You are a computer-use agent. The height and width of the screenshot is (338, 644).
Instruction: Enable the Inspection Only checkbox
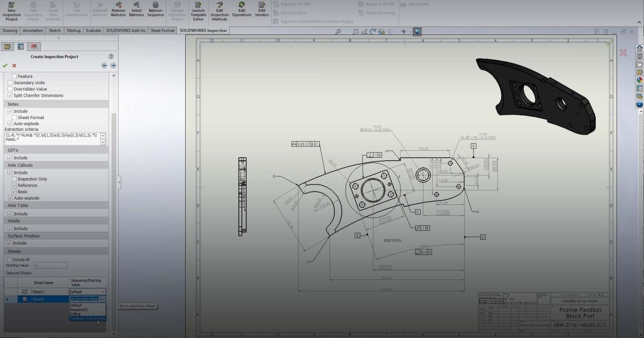click(x=14, y=179)
